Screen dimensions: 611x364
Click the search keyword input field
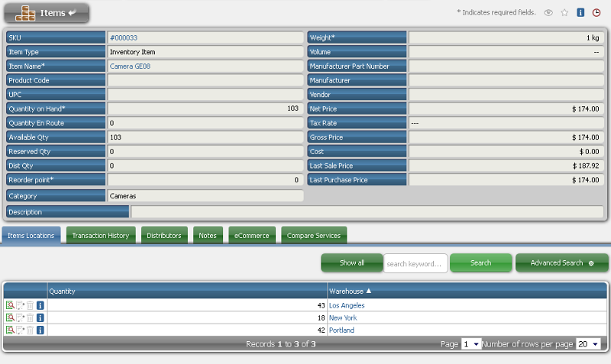point(415,263)
